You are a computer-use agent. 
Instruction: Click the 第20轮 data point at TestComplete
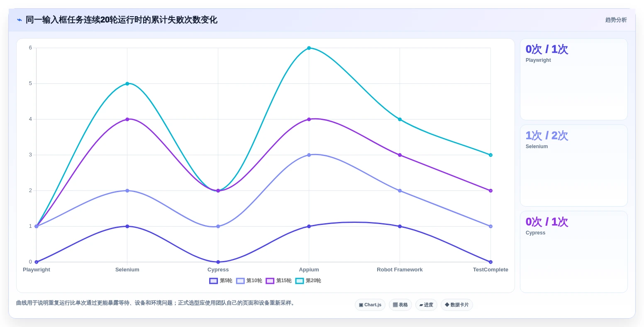tap(491, 155)
